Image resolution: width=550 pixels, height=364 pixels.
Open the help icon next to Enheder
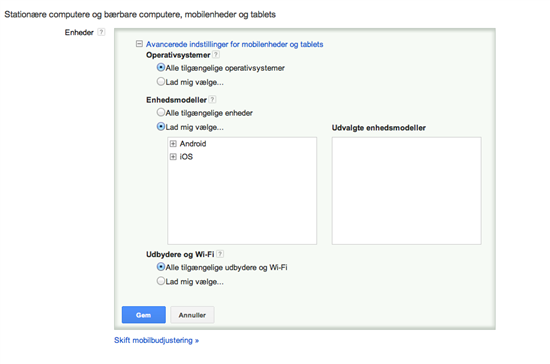101,32
